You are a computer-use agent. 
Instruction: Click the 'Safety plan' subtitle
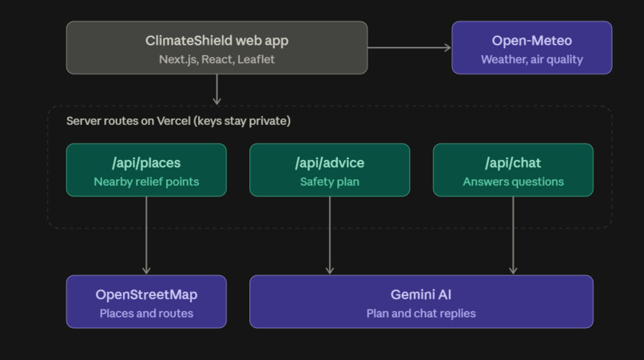coord(329,182)
